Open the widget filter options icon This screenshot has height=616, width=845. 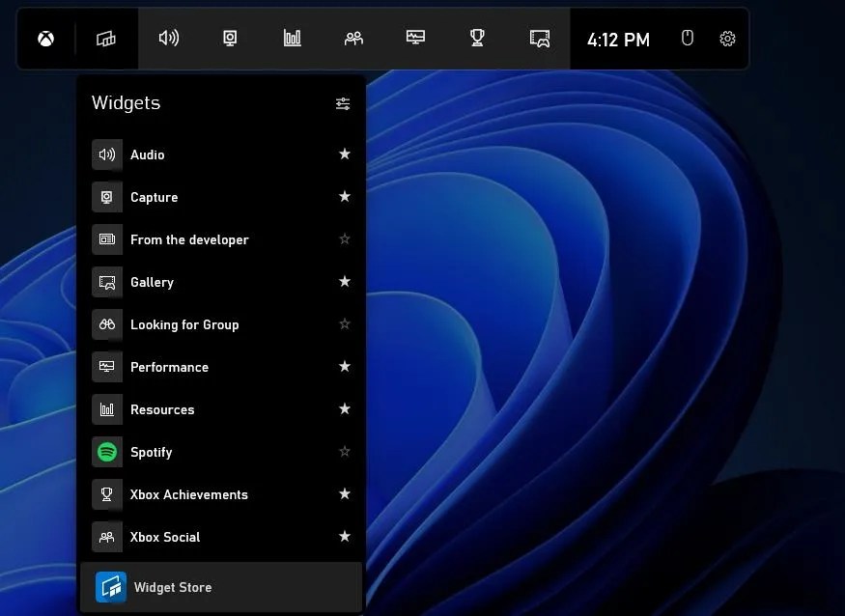[343, 103]
